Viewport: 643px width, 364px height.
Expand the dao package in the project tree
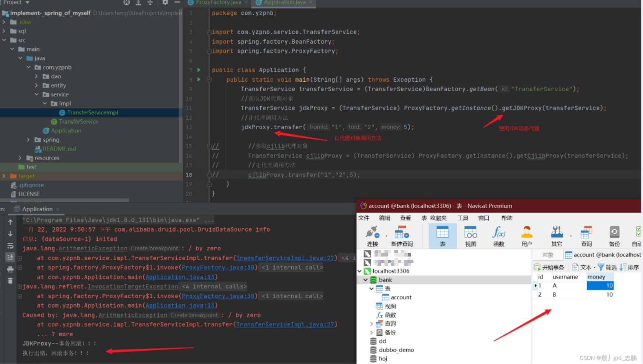[36, 76]
